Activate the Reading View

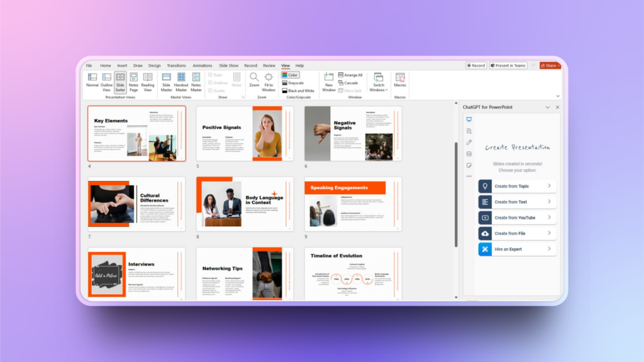(x=148, y=81)
